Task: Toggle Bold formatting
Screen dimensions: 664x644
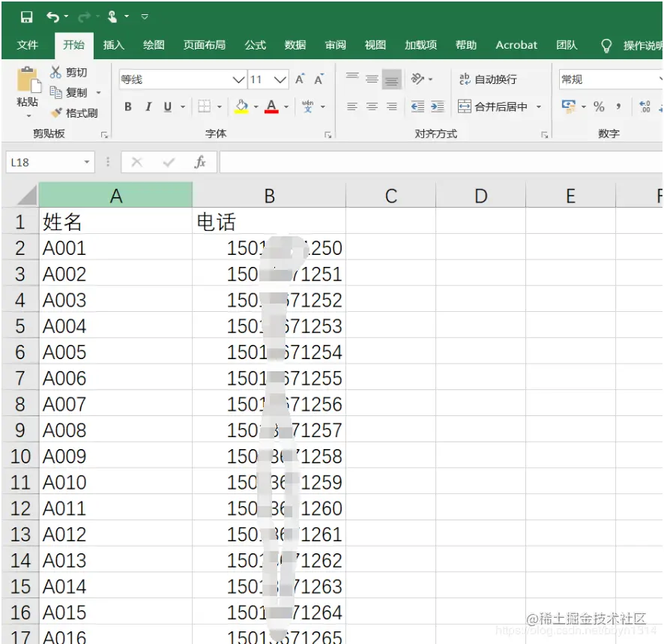Action: coord(128,106)
